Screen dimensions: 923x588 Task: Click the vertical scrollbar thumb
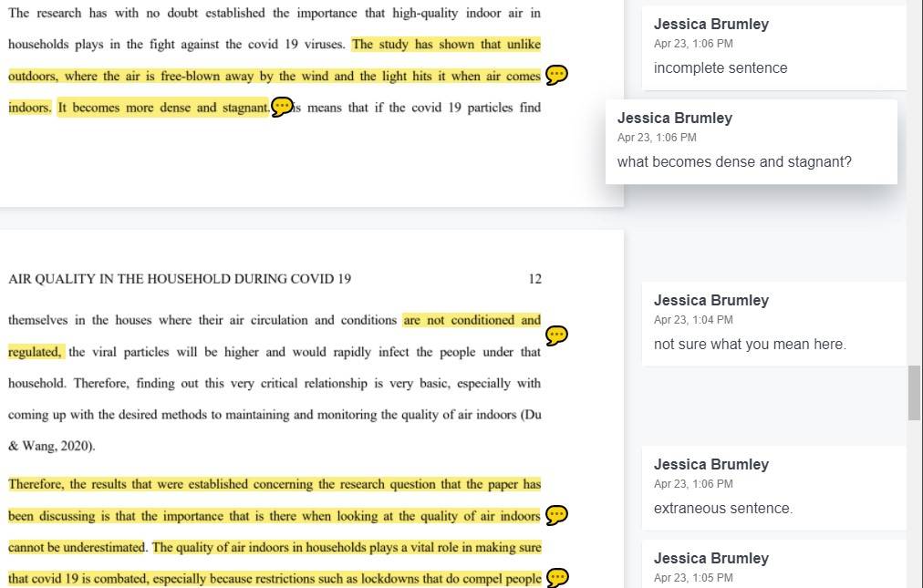pyautogui.click(x=914, y=393)
